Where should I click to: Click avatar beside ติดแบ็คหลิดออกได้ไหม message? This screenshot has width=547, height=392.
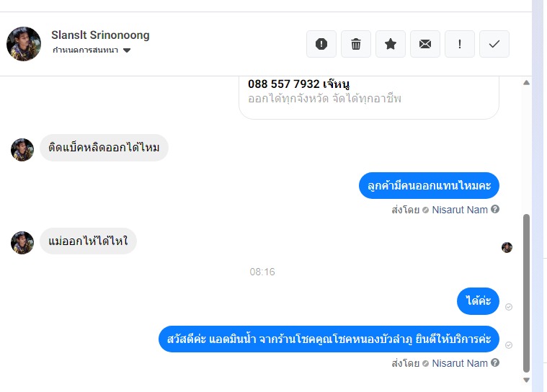(x=22, y=150)
